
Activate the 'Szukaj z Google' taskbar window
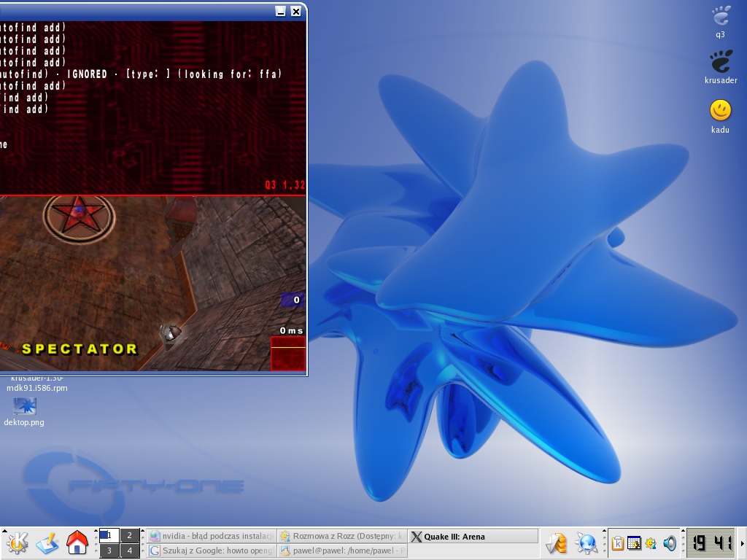(x=212, y=551)
